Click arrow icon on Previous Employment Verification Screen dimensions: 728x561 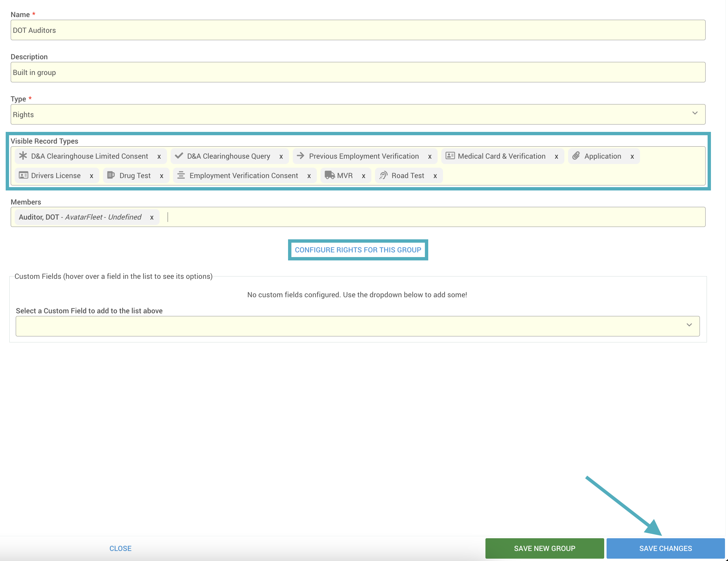[300, 156]
